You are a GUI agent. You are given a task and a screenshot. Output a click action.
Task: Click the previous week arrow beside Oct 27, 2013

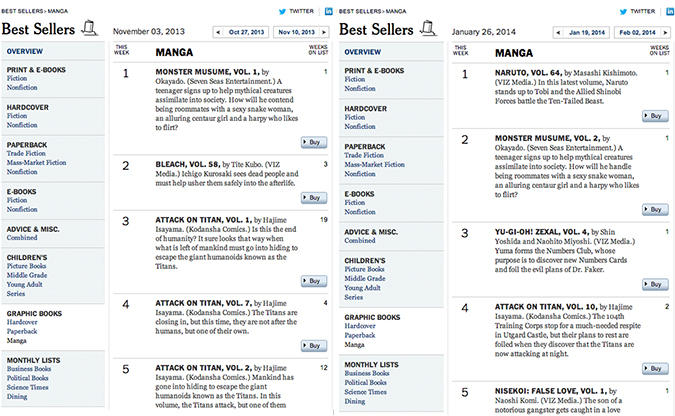(x=218, y=32)
